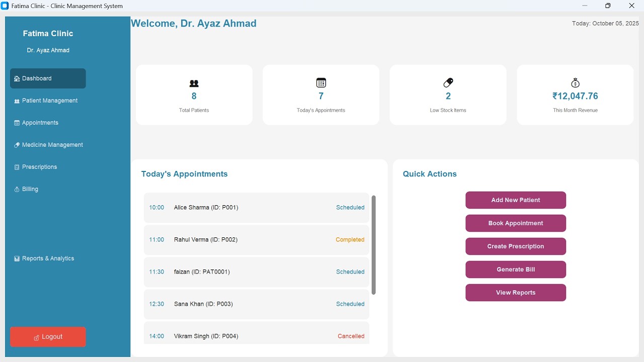Click Scheduled status on Sana Khan's row
The image size is (644, 362).
[x=350, y=304]
